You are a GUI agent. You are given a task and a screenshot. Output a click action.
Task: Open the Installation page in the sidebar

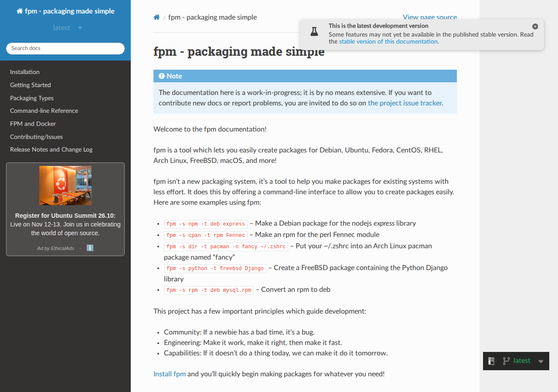coord(25,72)
